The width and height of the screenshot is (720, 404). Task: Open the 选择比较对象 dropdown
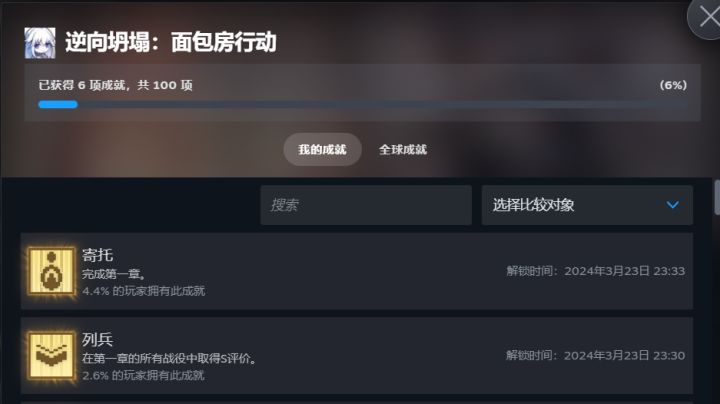(587, 205)
